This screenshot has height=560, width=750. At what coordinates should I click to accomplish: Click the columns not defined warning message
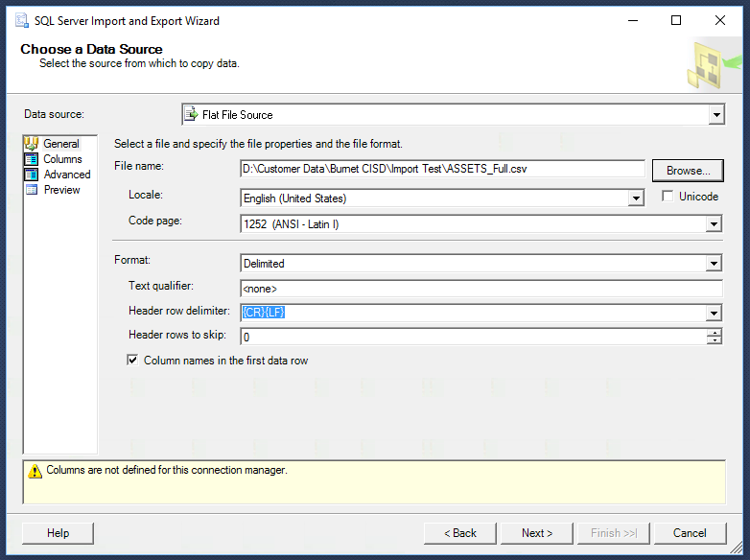(x=167, y=470)
